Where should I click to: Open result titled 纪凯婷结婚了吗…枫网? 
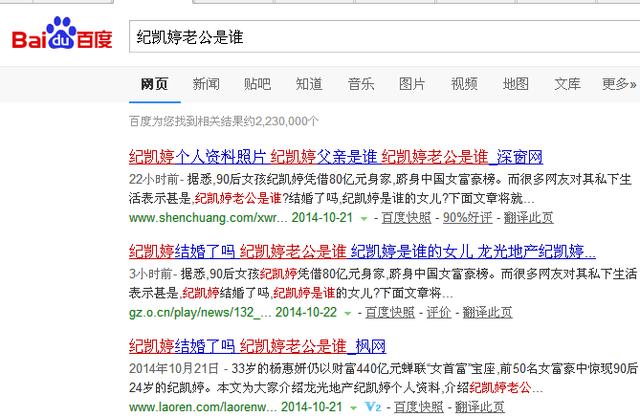258,346
